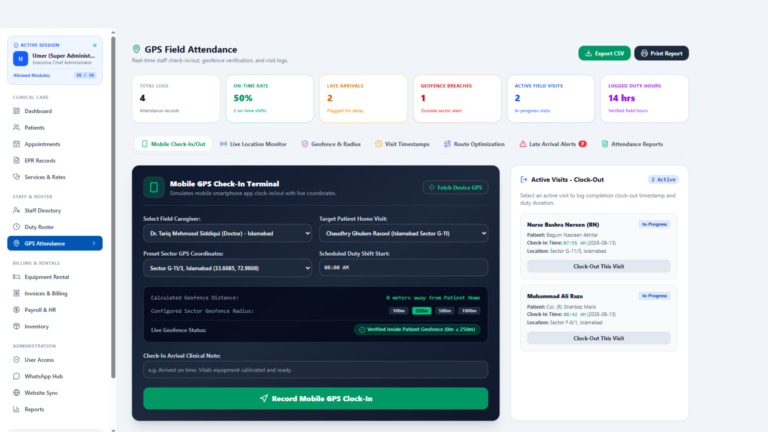Click the Services & Rates icon
The width and height of the screenshot is (768, 432).
click(x=17, y=177)
